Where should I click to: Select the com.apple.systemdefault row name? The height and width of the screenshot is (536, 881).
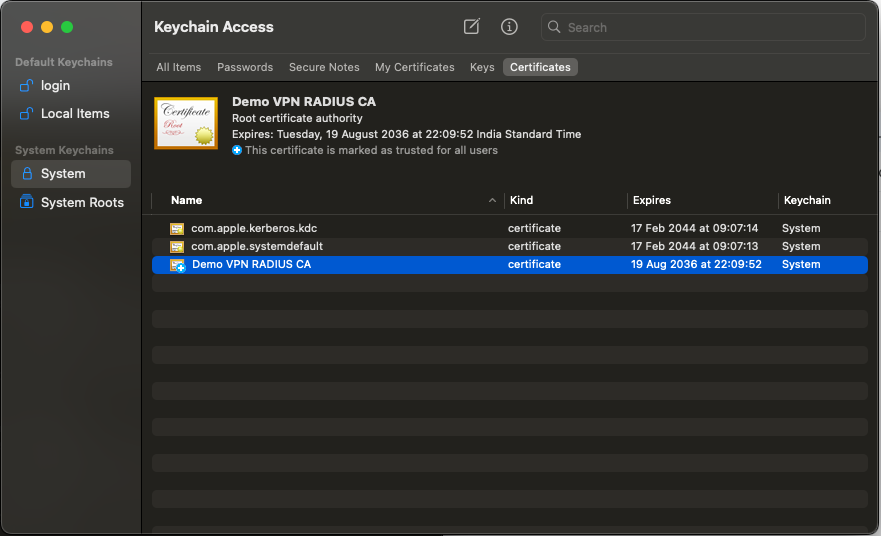pyautogui.click(x=257, y=246)
